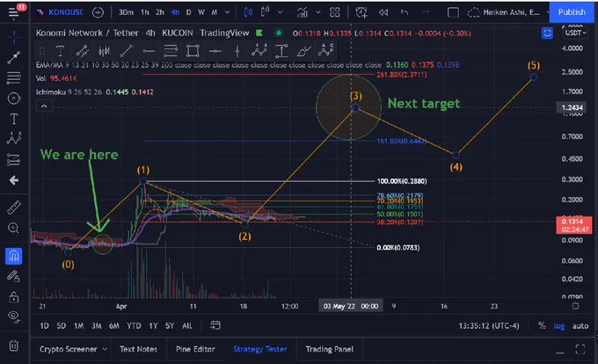The image size is (598, 364).
Task: Toggle auto scale
Action: 580,326
